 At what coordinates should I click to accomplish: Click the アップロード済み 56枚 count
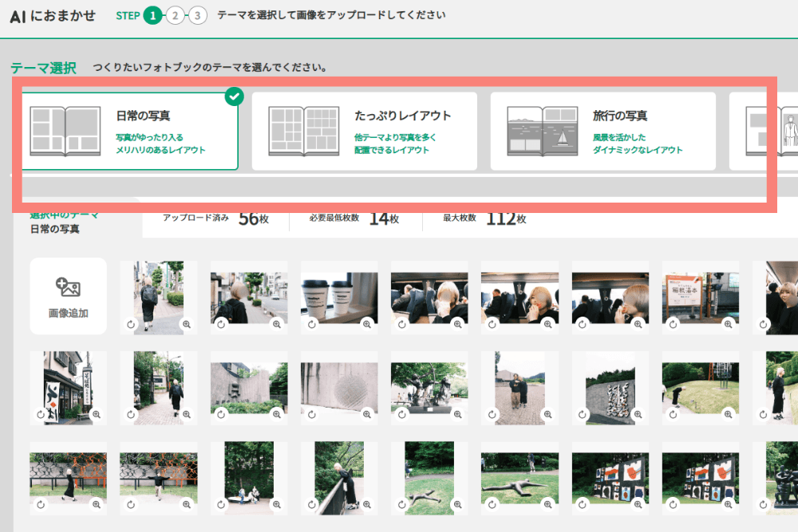click(x=215, y=219)
